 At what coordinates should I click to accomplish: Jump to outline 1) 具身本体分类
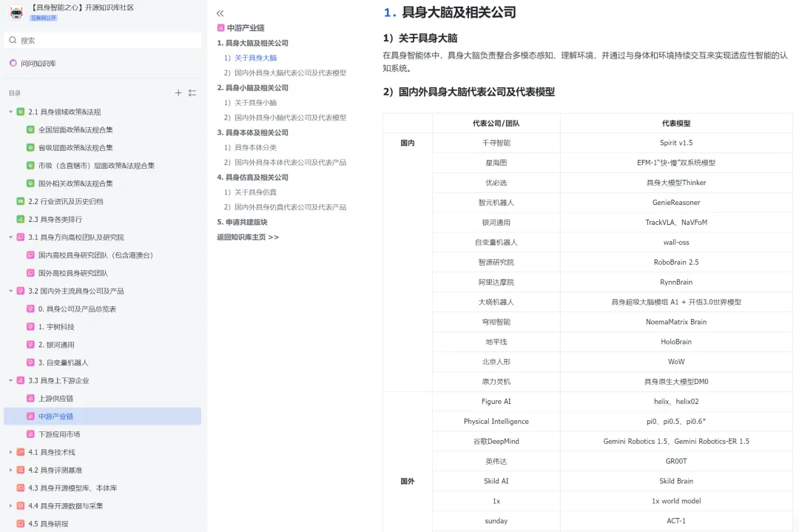[x=250, y=147]
